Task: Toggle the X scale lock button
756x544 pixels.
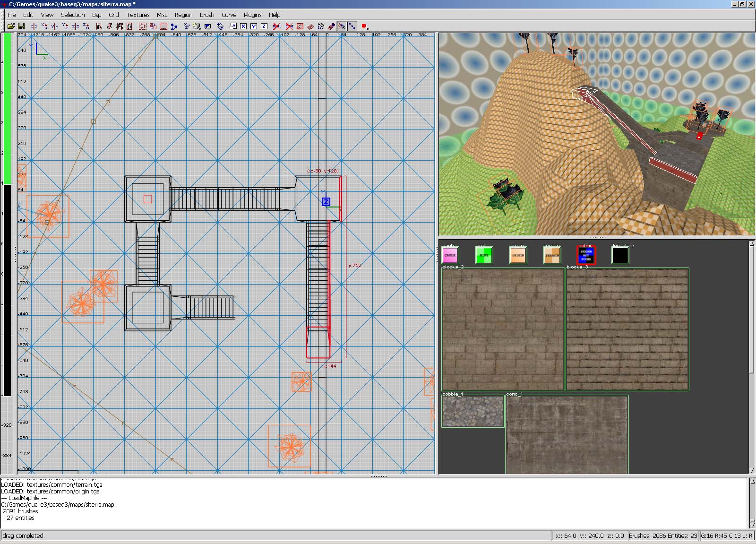Action: (x=243, y=26)
